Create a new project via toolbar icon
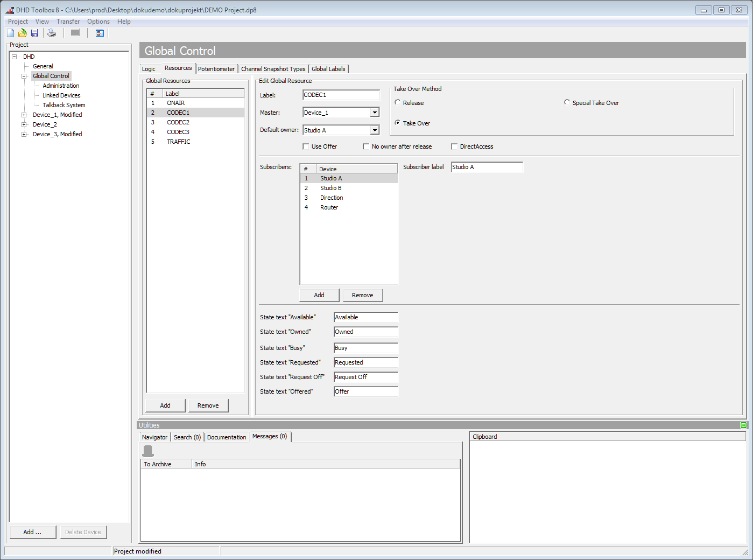Image resolution: width=753 pixels, height=560 pixels. 10,33
